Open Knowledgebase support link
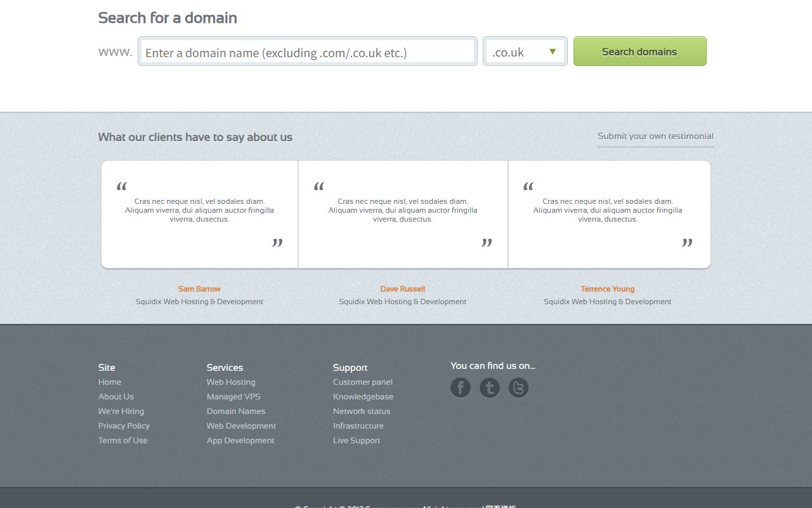 click(x=363, y=397)
